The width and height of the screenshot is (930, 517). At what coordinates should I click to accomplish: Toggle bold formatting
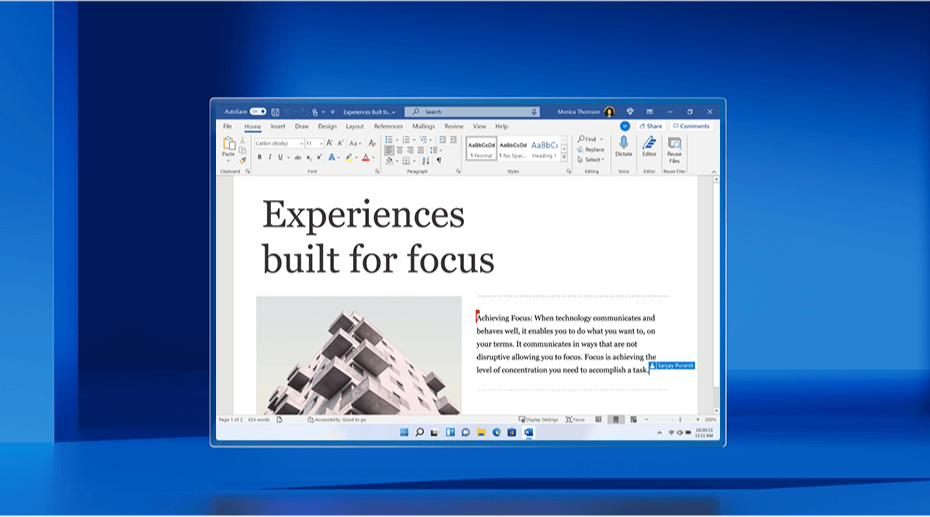[x=258, y=158]
